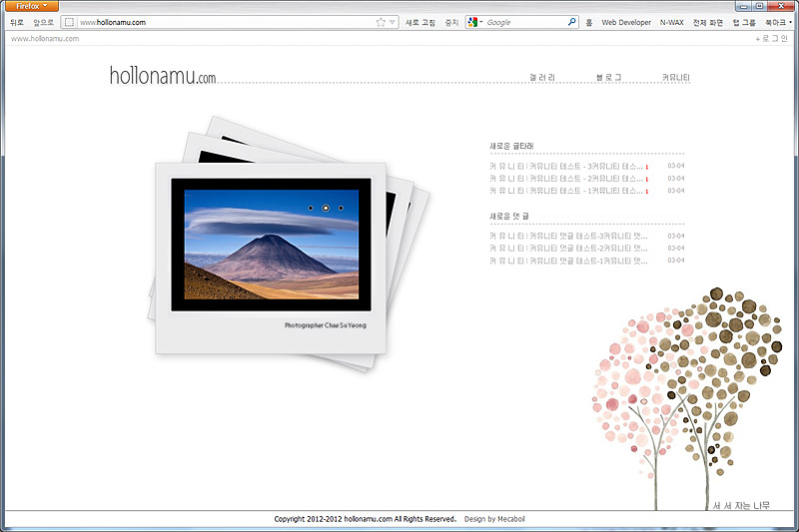Bookmark this page with the star icon
Screen dimensions: 799x532
pyautogui.click(x=381, y=22)
